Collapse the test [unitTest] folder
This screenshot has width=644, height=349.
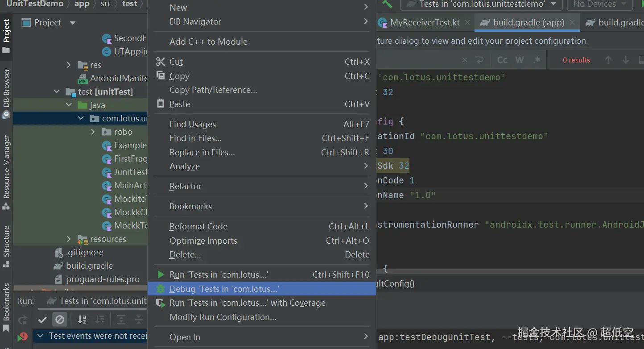pos(57,91)
